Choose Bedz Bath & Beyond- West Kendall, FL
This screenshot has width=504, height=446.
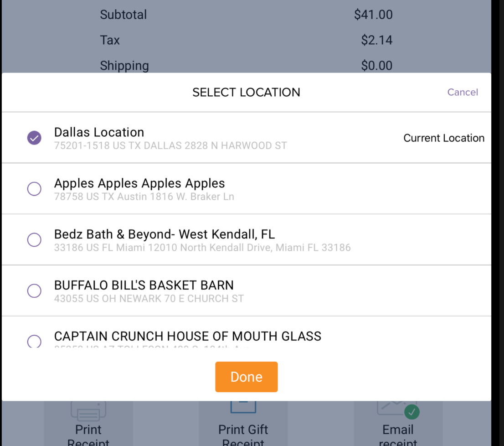coord(165,234)
